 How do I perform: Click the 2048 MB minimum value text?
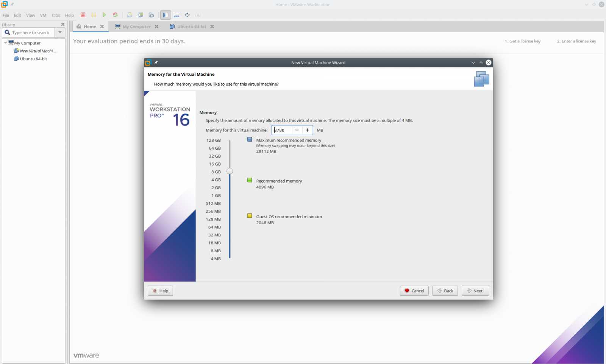pyautogui.click(x=265, y=223)
